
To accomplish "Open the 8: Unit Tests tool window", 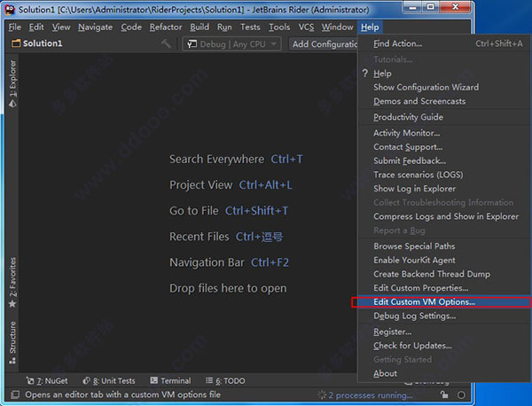I will point(109,381).
